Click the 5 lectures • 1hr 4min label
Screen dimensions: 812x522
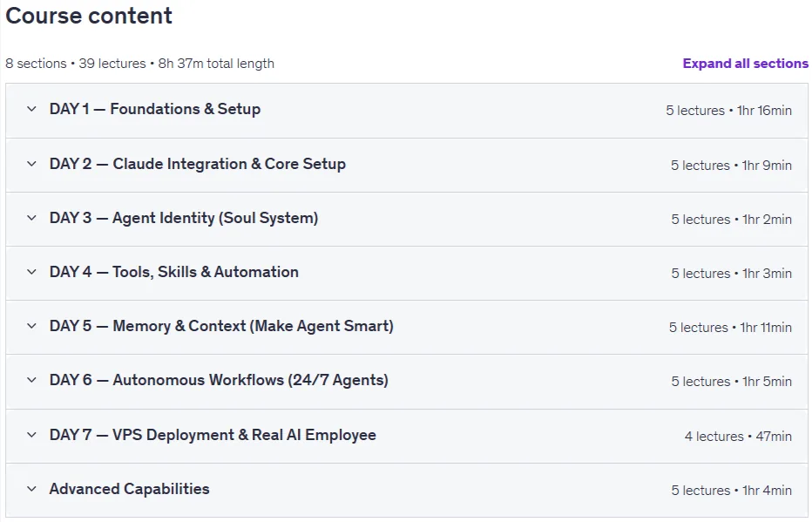(731, 491)
